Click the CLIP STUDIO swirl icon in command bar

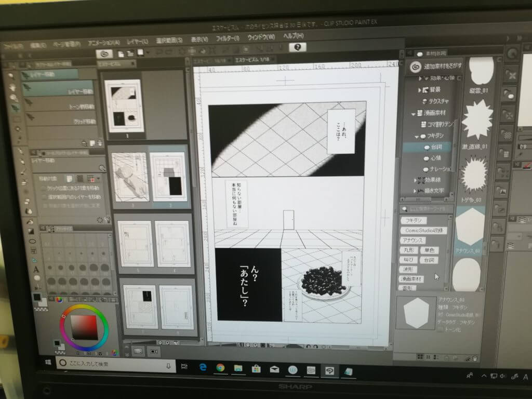104,54
